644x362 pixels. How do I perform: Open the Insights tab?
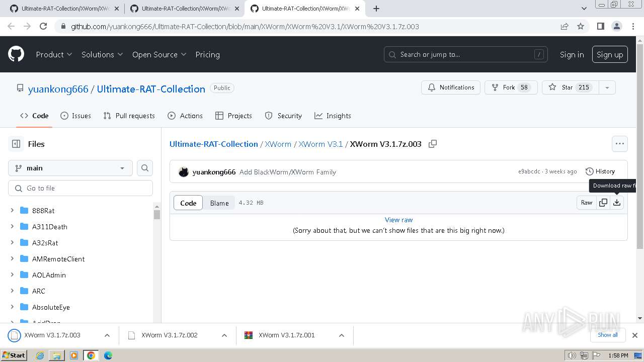pos(333,116)
